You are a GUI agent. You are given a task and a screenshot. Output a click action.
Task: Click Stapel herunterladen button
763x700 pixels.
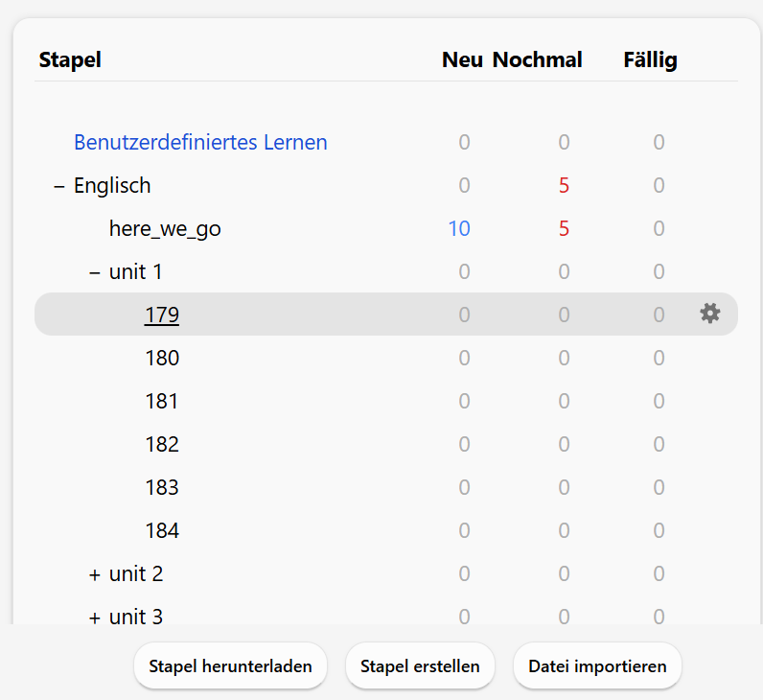230,665
